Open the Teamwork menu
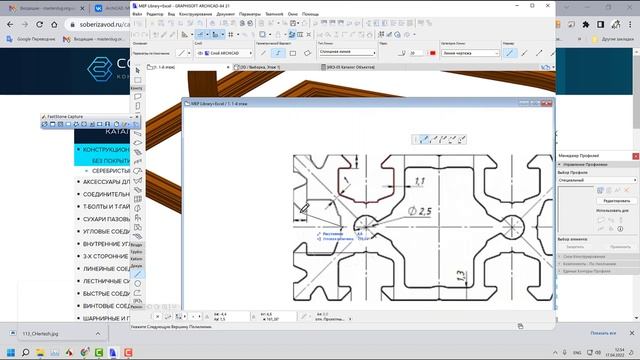Viewport: 640px width, 360px height. [274, 14]
